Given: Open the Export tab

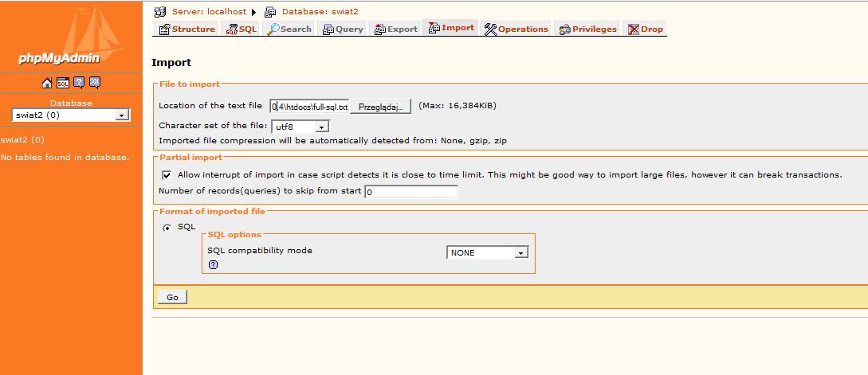Looking at the screenshot, I should [x=396, y=29].
